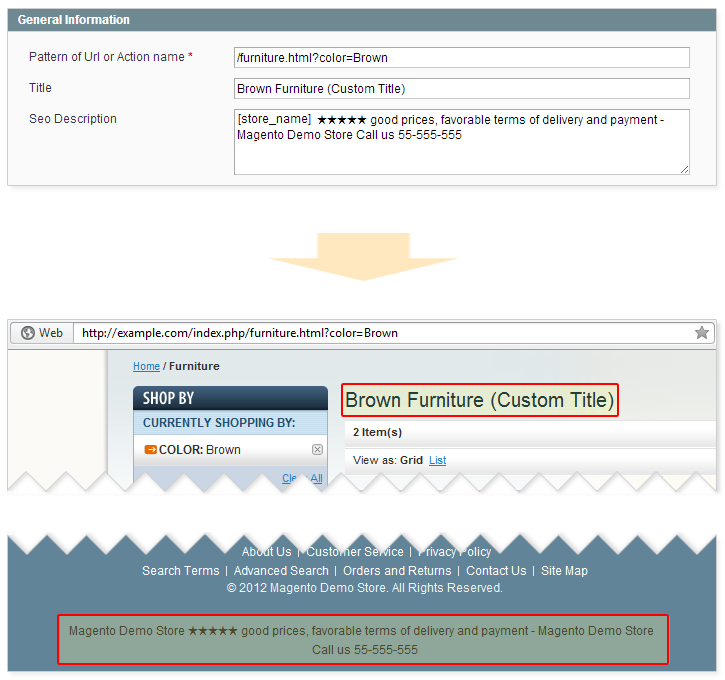Click the Contact Us link
The height and width of the screenshot is (680, 725).
coord(496,571)
